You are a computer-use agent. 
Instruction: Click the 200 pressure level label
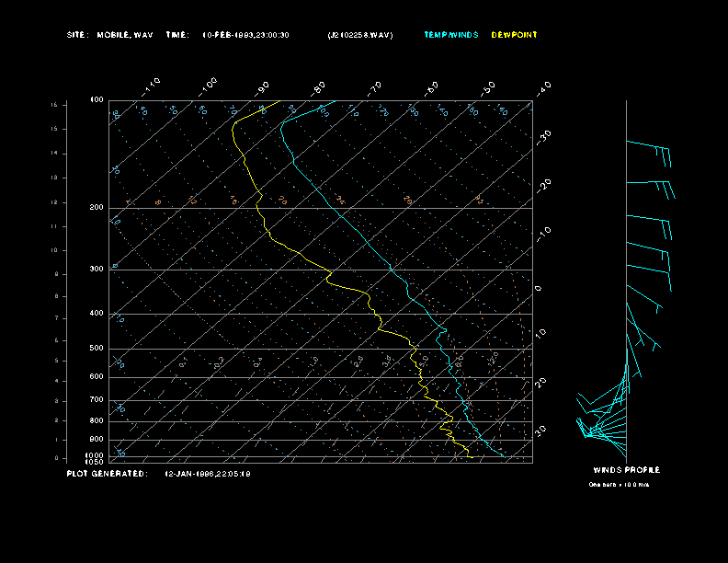(x=97, y=207)
